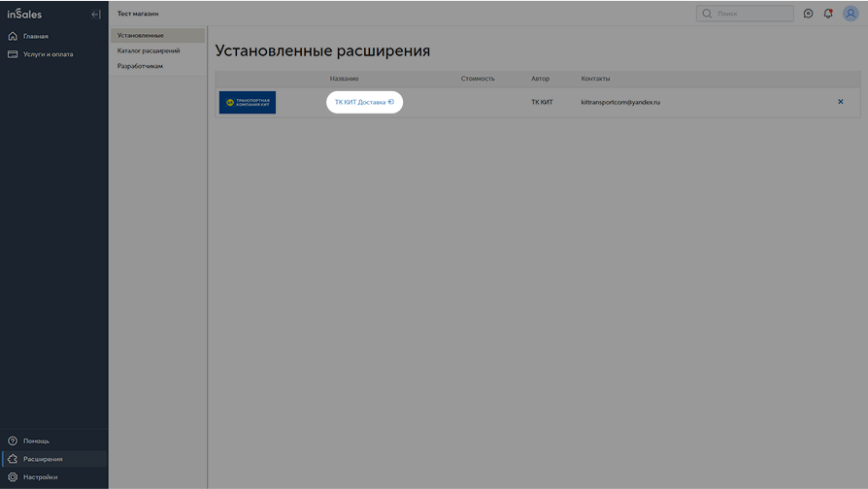Open the notifications bell
Viewport: 868px width, 489px height.
(x=828, y=14)
